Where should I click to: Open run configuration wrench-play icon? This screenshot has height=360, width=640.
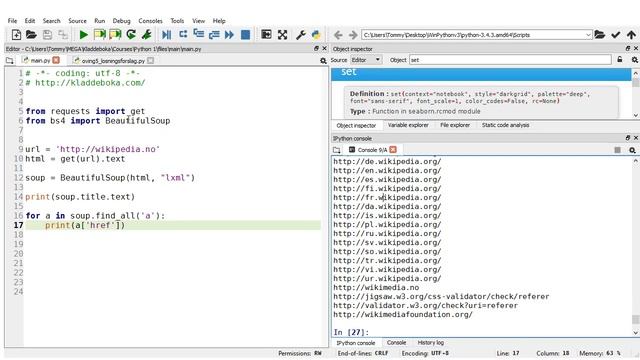point(147,35)
